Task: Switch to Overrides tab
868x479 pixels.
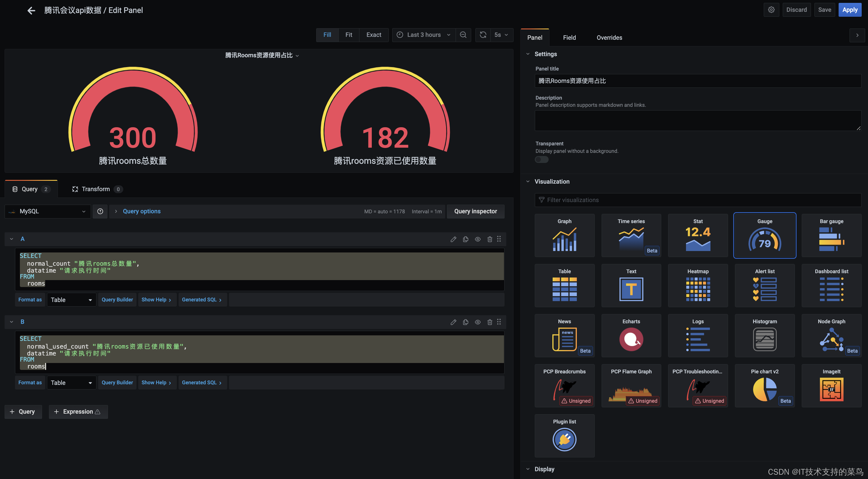Action: coord(609,37)
